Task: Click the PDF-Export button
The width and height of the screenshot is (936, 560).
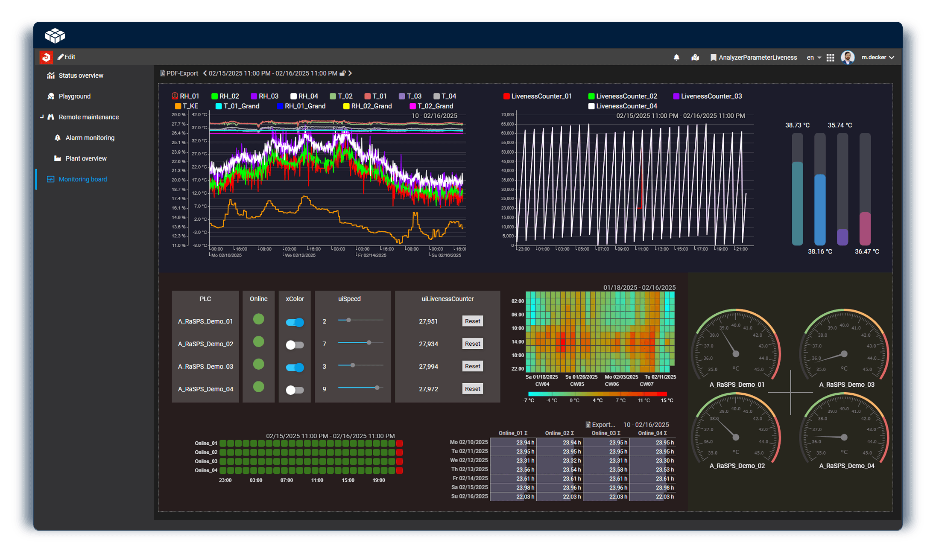Action: tap(179, 73)
